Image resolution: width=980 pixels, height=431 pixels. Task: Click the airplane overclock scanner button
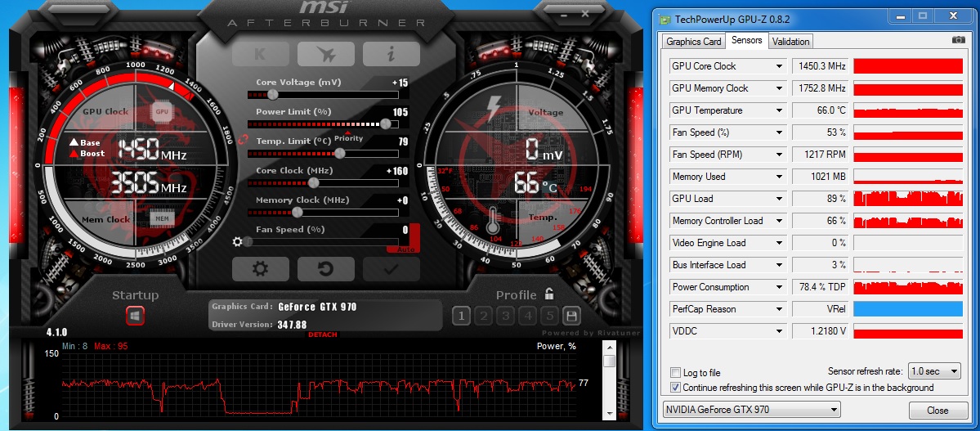coord(325,55)
